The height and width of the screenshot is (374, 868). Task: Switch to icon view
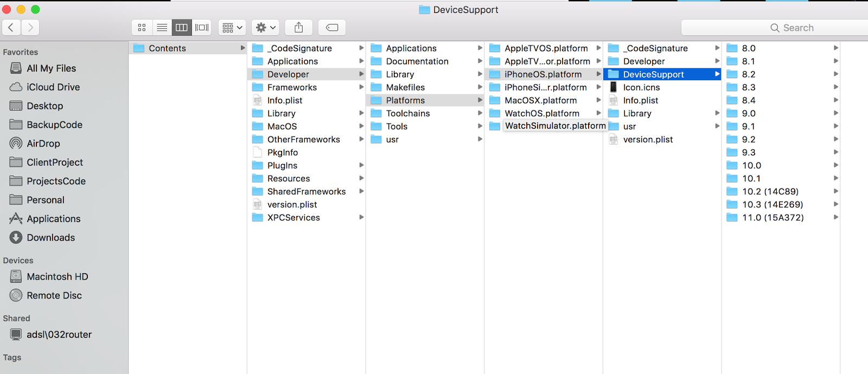142,28
